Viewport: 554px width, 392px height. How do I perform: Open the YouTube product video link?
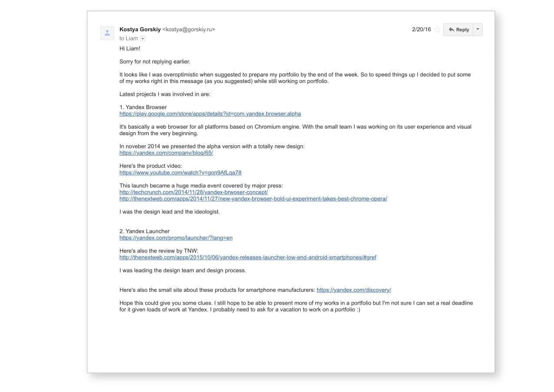tap(180, 173)
